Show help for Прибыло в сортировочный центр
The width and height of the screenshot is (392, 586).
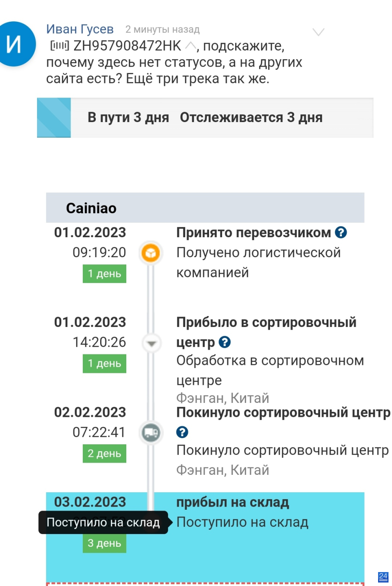pos(224,342)
